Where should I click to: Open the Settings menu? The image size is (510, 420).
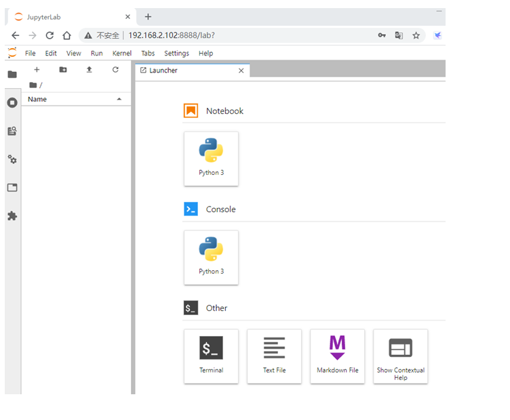click(x=176, y=53)
